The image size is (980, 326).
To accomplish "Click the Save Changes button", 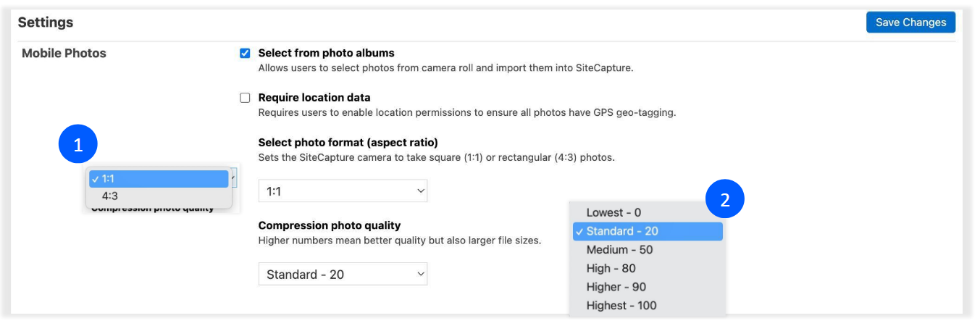I will point(910,22).
